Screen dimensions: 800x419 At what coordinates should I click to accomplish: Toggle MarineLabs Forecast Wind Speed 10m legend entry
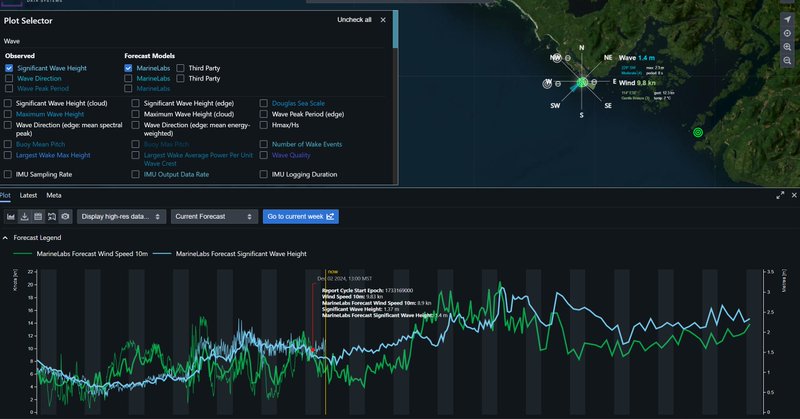pyautogui.click(x=81, y=254)
